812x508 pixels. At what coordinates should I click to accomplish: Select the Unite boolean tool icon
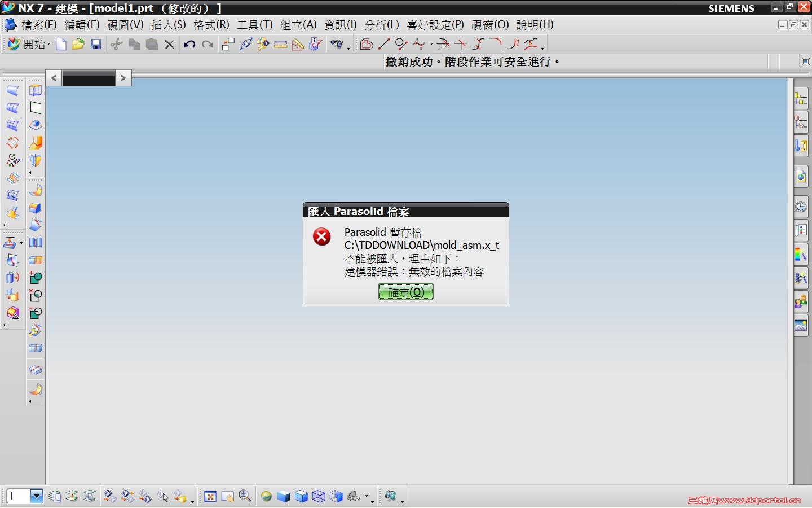click(x=36, y=278)
